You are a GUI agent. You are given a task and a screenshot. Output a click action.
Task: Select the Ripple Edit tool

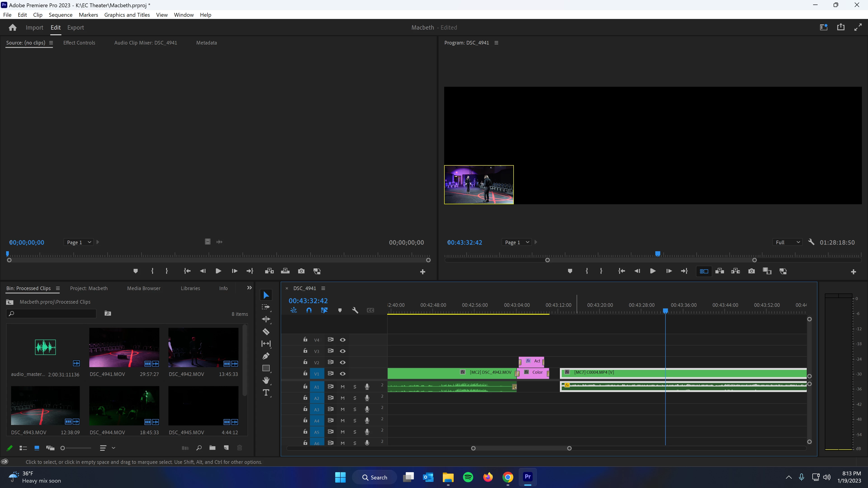point(266,319)
